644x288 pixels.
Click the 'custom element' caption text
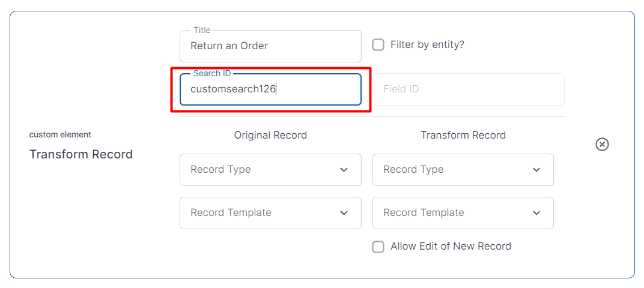(60, 135)
